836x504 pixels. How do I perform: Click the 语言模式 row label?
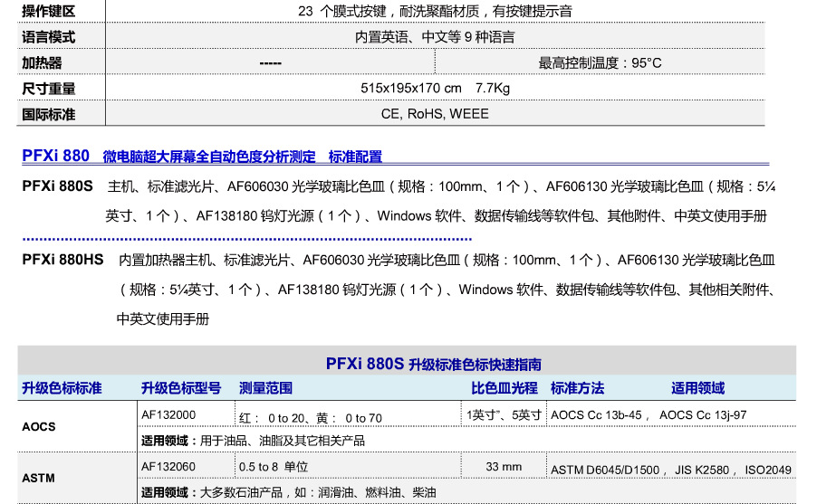(x=49, y=37)
